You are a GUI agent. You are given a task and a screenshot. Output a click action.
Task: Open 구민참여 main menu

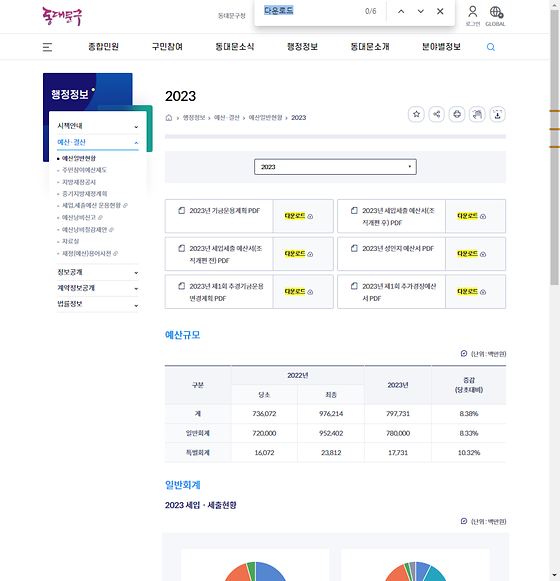coord(167,47)
